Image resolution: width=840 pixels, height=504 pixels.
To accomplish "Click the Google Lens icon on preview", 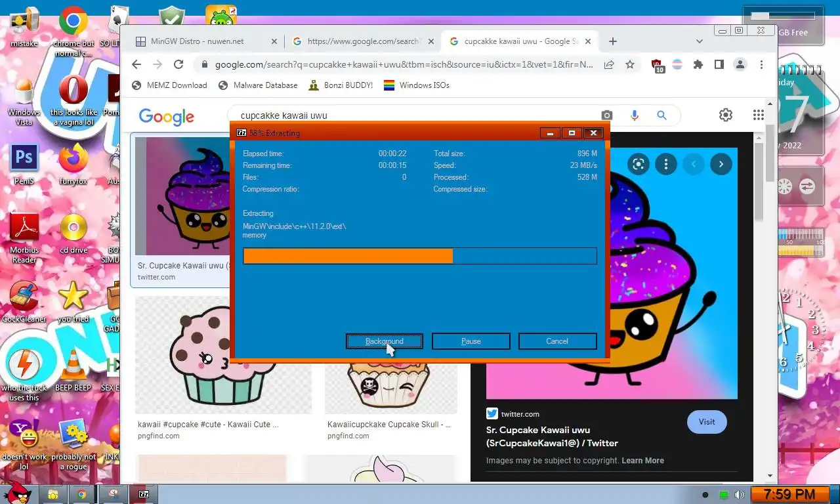I will click(x=639, y=164).
